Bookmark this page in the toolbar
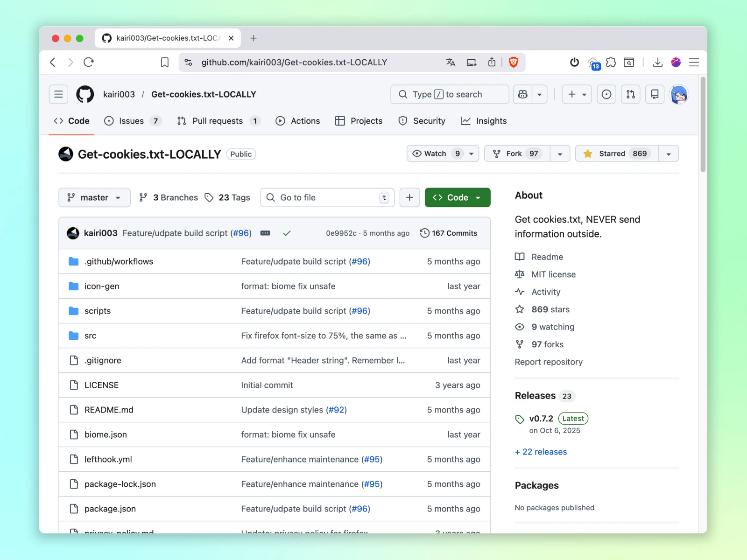The height and width of the screenshot is (560, 747). [x=165, y=62]
